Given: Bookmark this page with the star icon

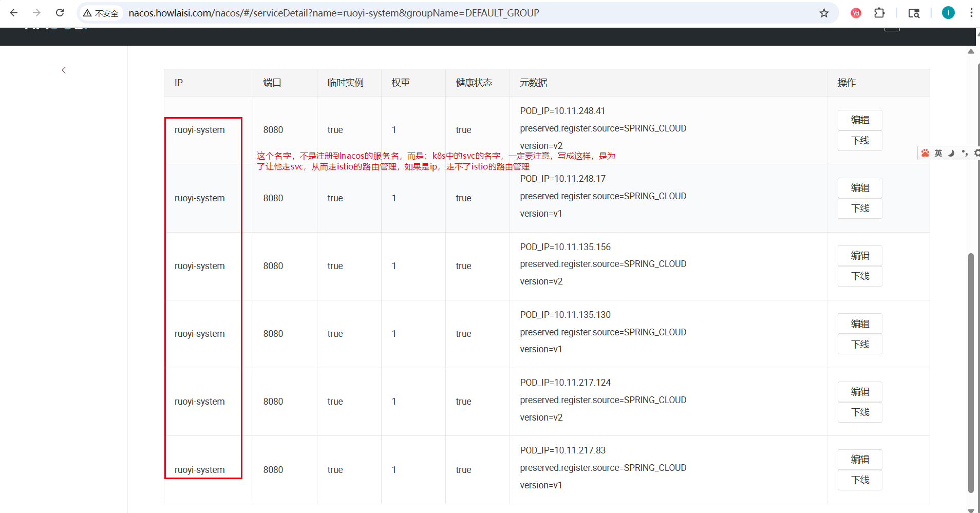Looking at the screenshot, I should pos(824,13).
